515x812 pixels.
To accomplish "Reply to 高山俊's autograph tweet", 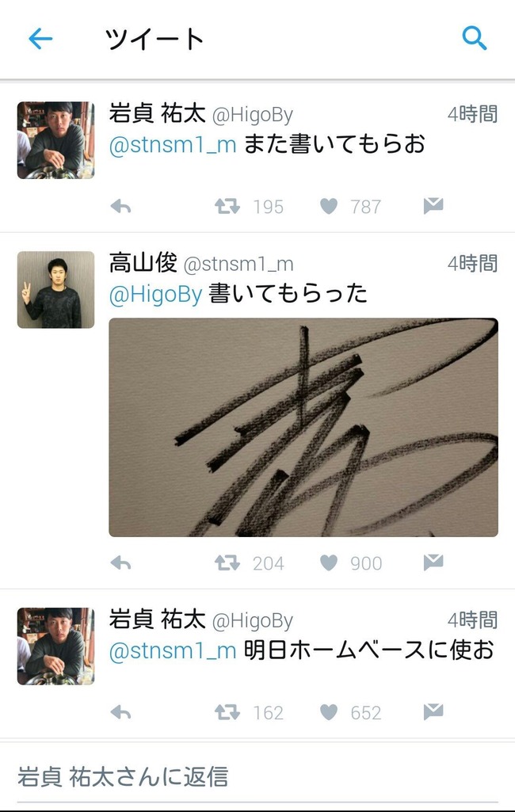I will pyautogui.click(x=120, y=563).
